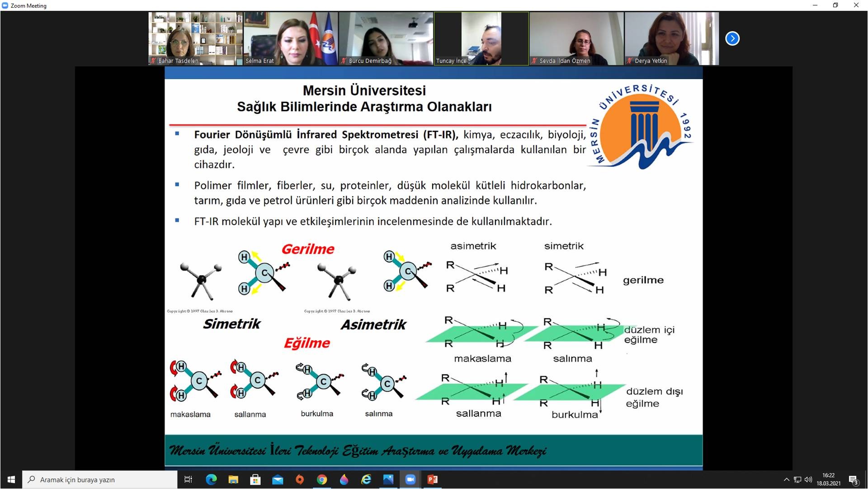
Task: Select Sevda İldan Özmen's video thumbnail
Action: point(576,38)
